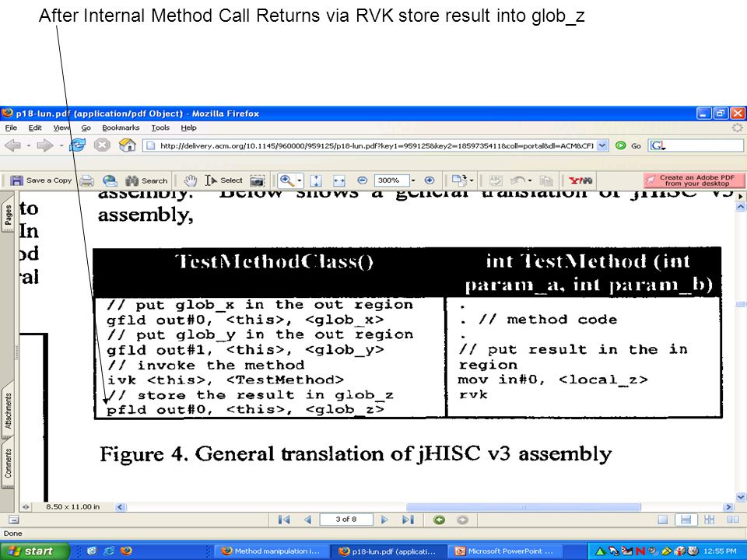Open the Edit menu

(x=35, y=128)
